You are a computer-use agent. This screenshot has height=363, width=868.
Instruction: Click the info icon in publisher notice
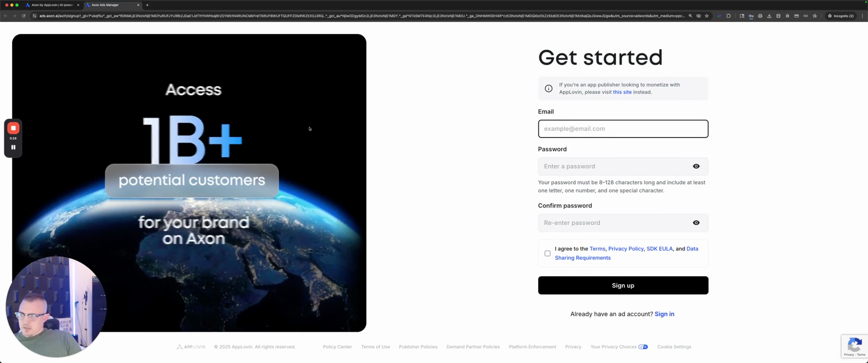548,88
